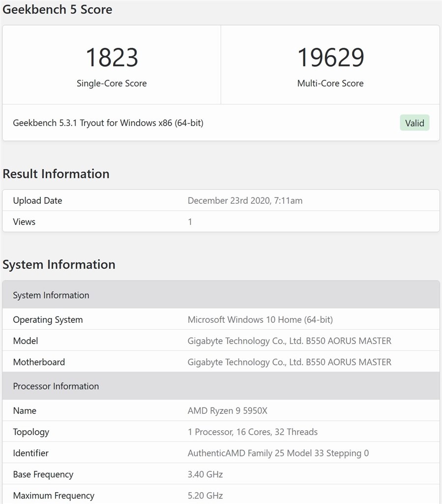Select the Motherboard row's B550 AORUS MASTER value
Screen dimensions: 442x504
[x=290, y=362]
